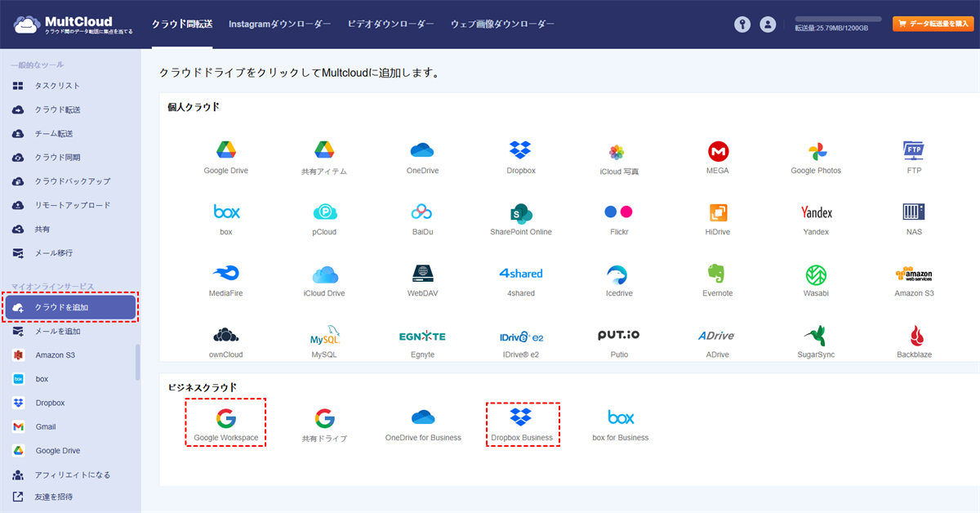Viewport: 980px width, 513px height.
Task: Add Google Drive personal cloud
Action: pyautogui.click(x=226, y=150)
